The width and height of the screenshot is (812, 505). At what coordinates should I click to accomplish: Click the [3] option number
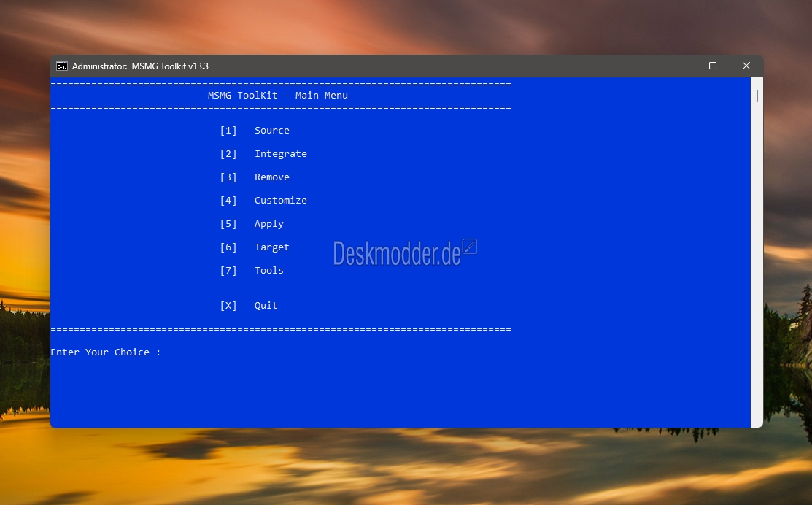pyautogui.click(x=228, y=177)
